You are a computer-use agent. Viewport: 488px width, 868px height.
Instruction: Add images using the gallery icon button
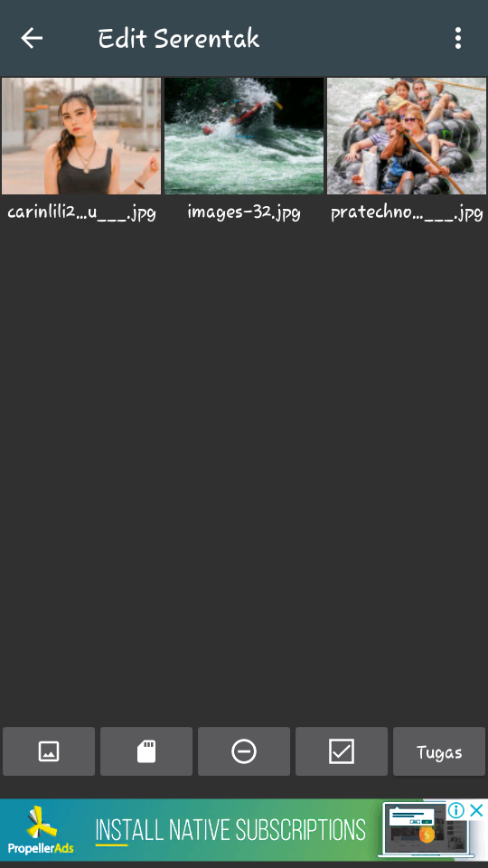coord(49,751)
